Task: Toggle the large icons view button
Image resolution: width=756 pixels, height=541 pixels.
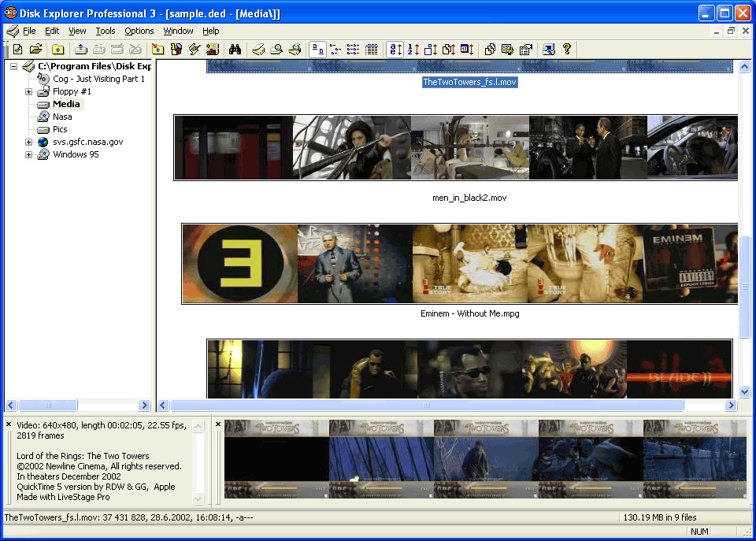Action: click(317, 50)
